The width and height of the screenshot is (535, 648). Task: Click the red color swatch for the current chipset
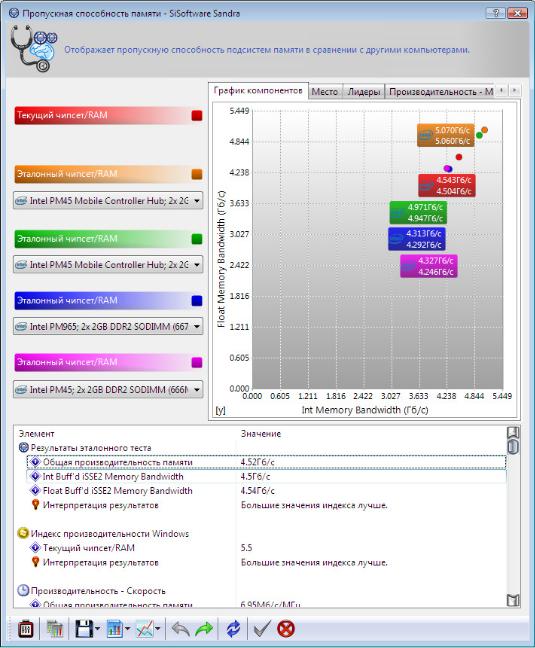click(x=197, y=115)
